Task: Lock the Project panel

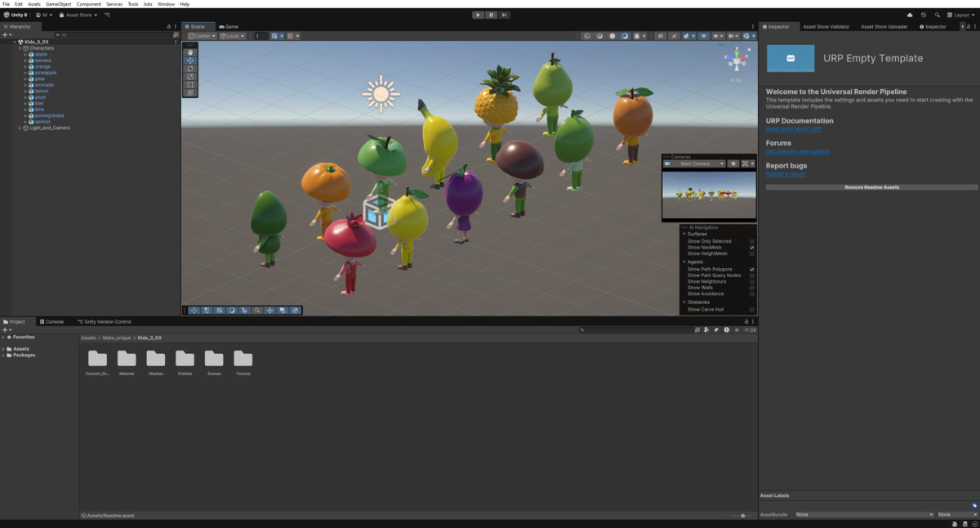Action: tap(746, 321)
